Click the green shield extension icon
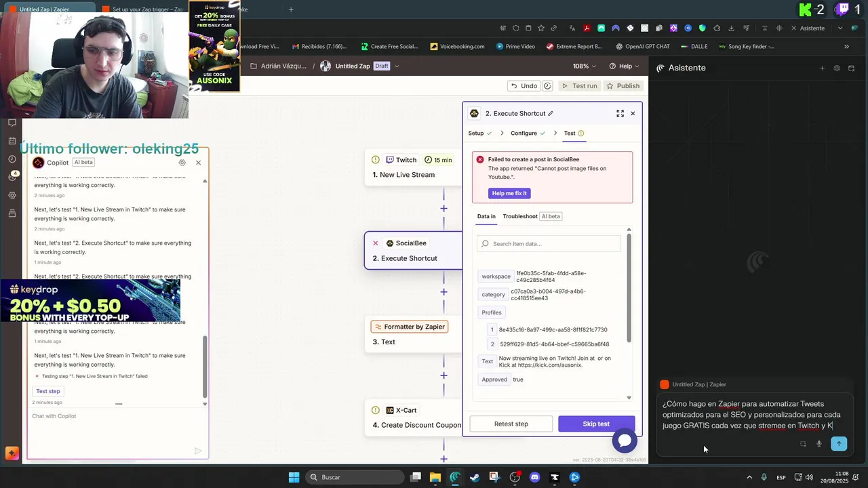868x488 pixels. (x=702, y=28)
